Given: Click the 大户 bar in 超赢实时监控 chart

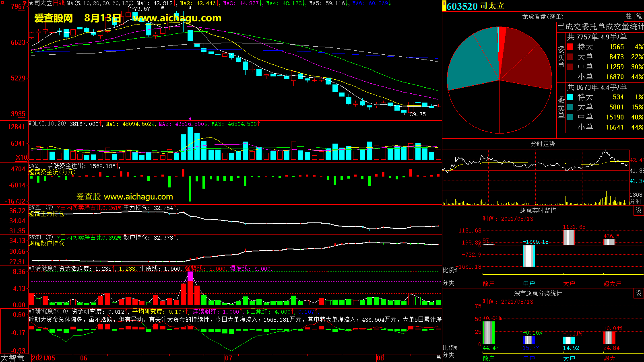Looking at the screenshot, I should 569,237.
